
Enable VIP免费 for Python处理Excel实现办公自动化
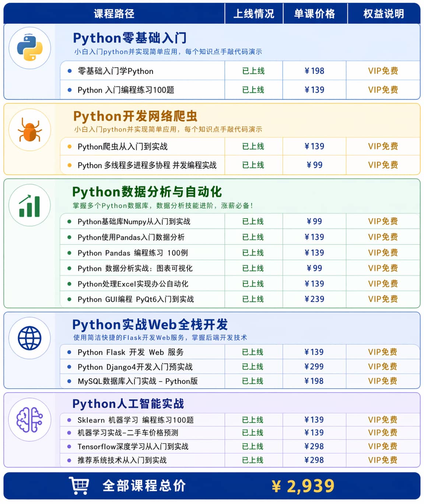coord(383,284)
